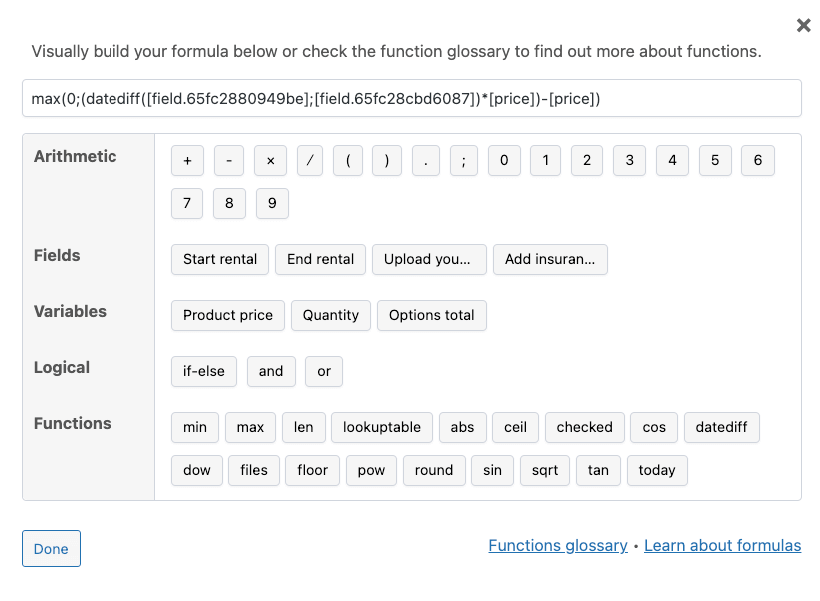Add the End rental field

point(320,259)
